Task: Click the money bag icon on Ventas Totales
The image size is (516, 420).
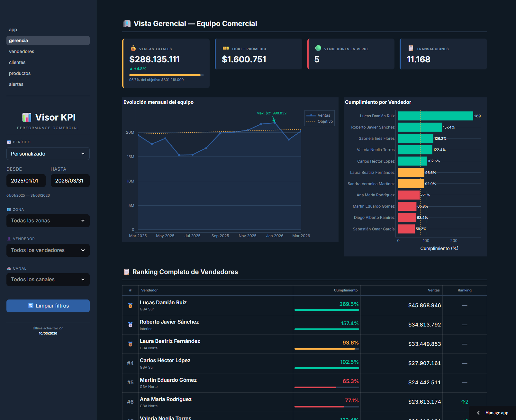Action: click(x=133, y=49)
